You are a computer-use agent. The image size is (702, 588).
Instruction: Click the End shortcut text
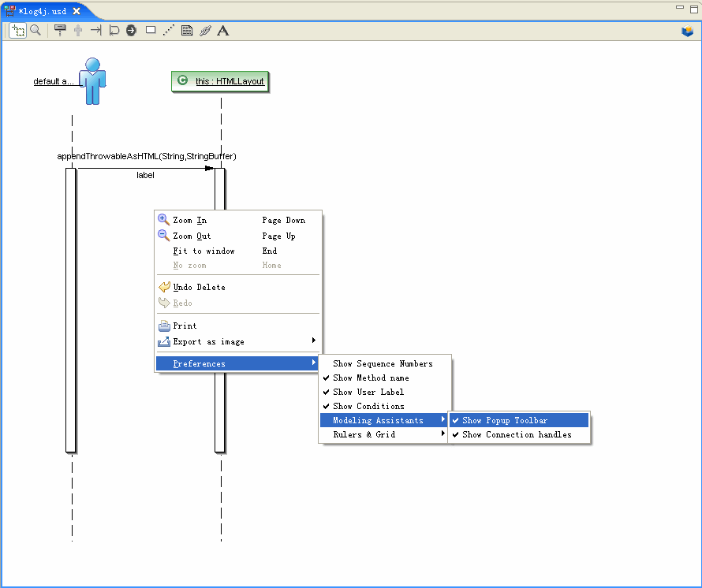click(x=270, y=251)
